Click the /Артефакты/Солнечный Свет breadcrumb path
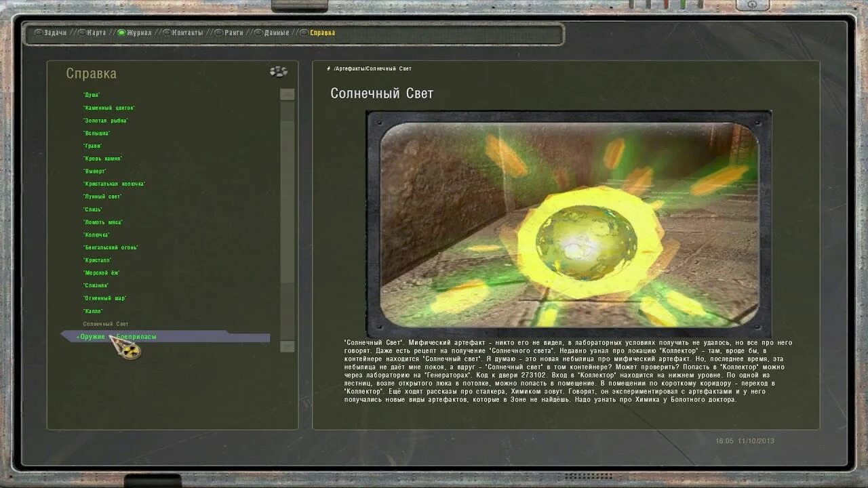The width and height of the screenshot is (868, 488). (372, 68)
